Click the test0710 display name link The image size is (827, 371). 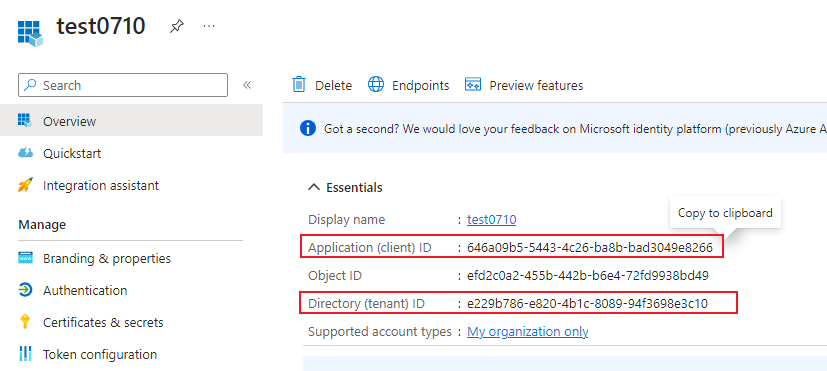pos(492,220)
